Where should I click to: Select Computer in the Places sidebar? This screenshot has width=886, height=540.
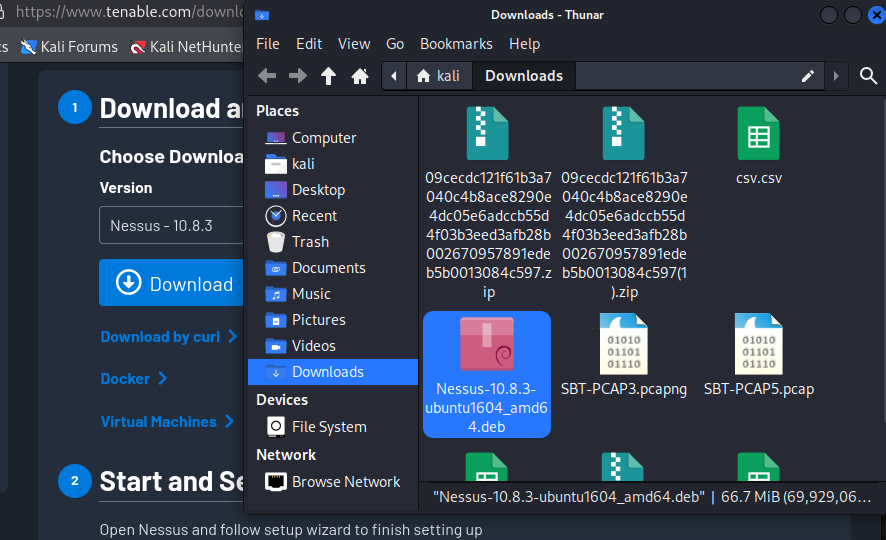(333, 138)
